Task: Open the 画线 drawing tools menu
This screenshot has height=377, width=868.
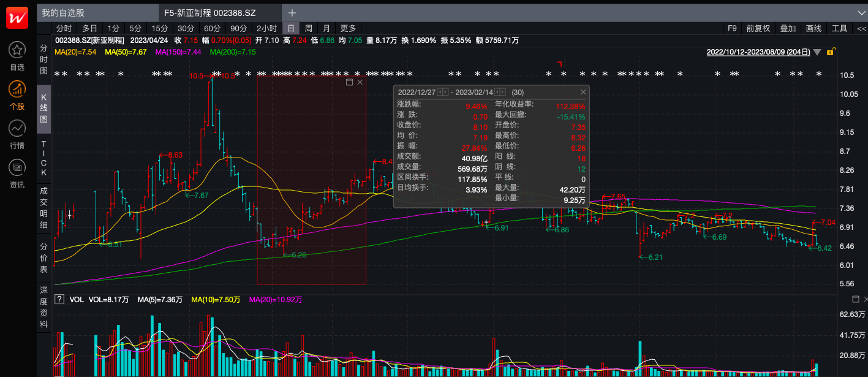Action: click(x=813, y=29)
